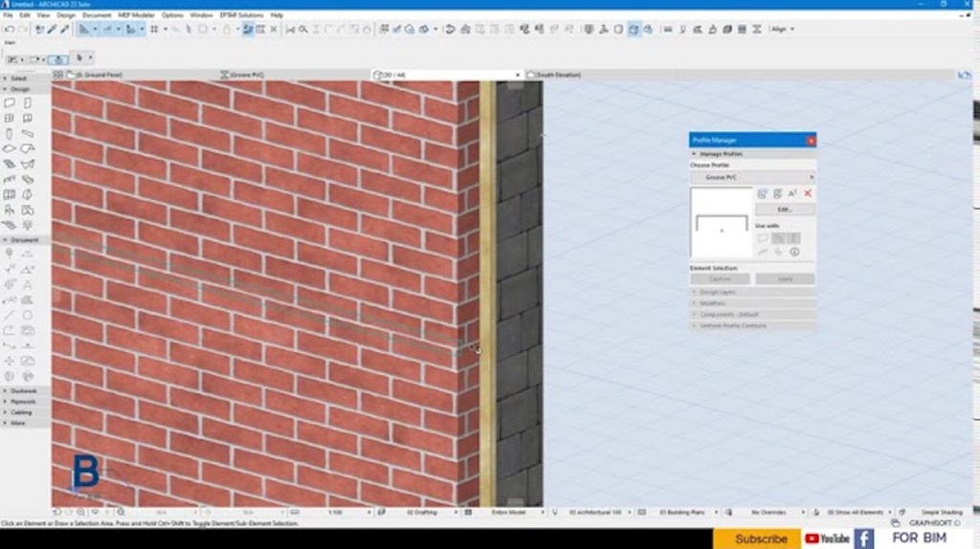Toggle Use with Wall in Profile Manager

(763, 238)
